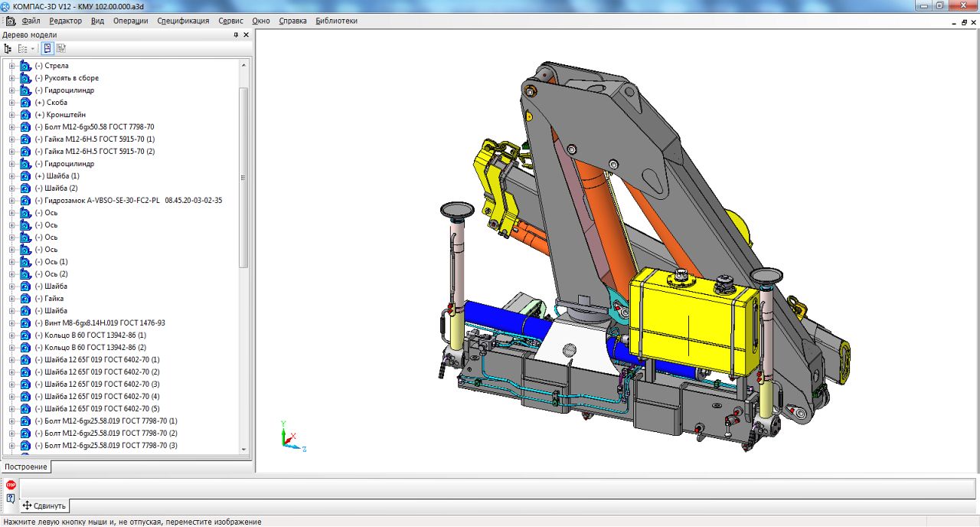This screenshot has width=980, height=527.
Task: Expand the Рукоять в сборе node
Action: coord(11,78)
